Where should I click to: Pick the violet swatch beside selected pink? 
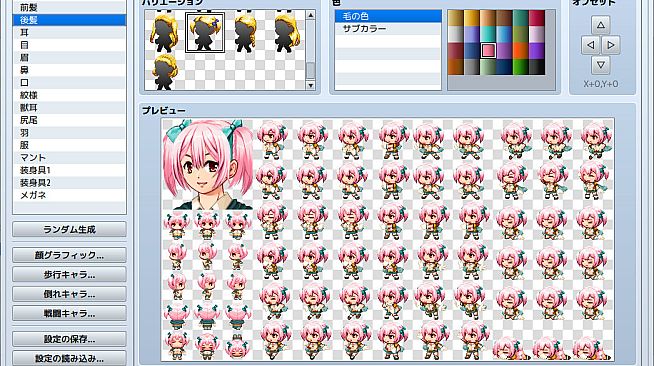tap(505, 51)
